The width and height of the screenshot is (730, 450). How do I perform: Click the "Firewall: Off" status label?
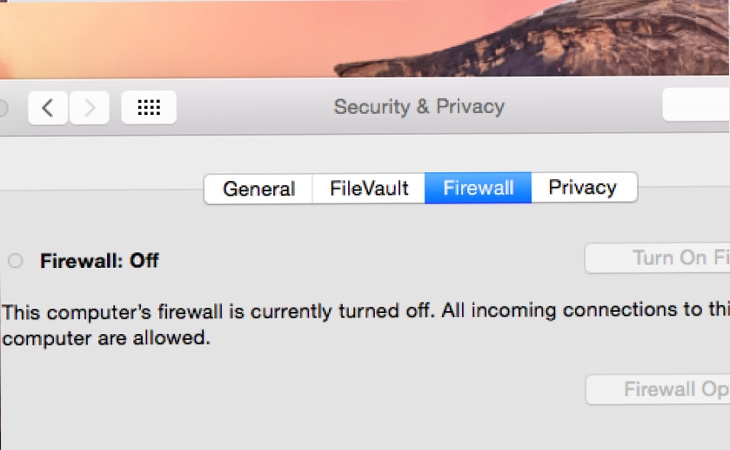click(99, 261)
